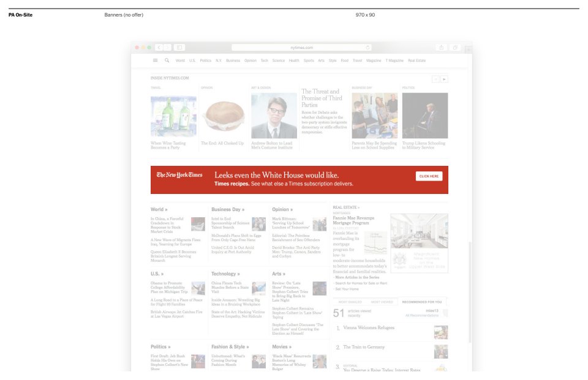Open Fannie Mae Revamps Mortgage Program headline
This screenshot has height=380, width=588.
point(353,220)
